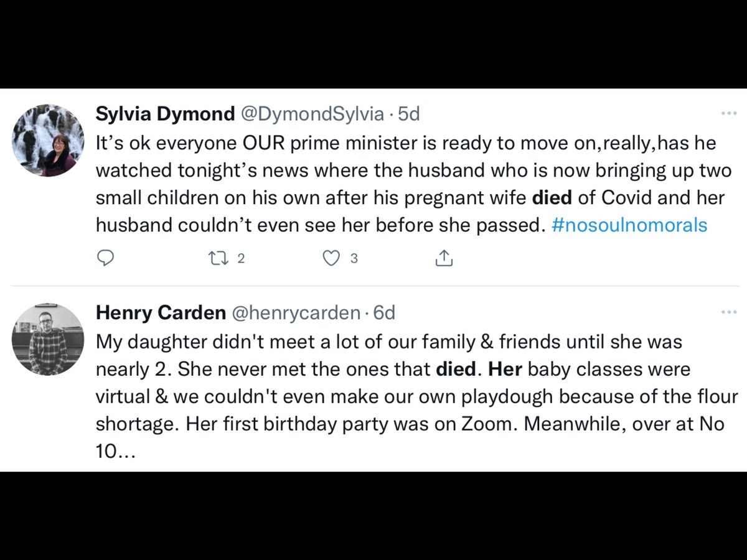Retweet Sylvia Dymond's tweet
The image size is (747, 560).
[x=219, y=258]
